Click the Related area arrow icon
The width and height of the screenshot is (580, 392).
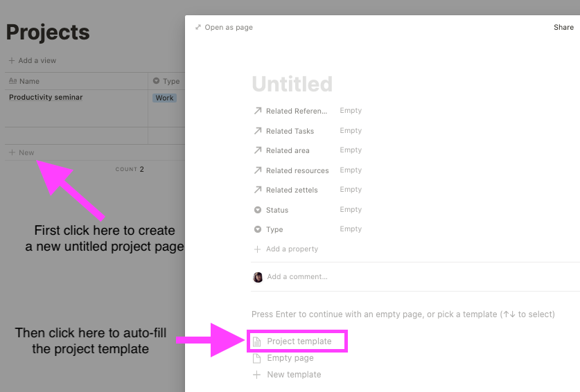coord(258,150)
